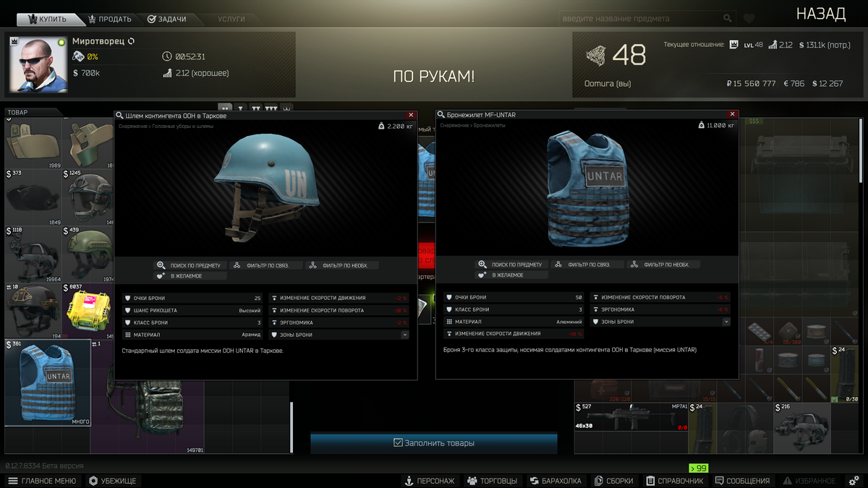
Task: Click the search magnifier icon
Action: [x=728, y=18]
